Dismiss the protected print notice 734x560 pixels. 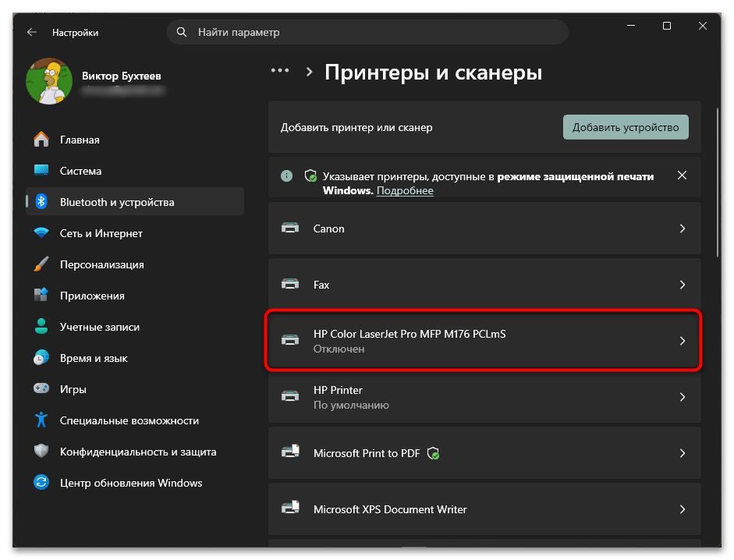point(682,175)
